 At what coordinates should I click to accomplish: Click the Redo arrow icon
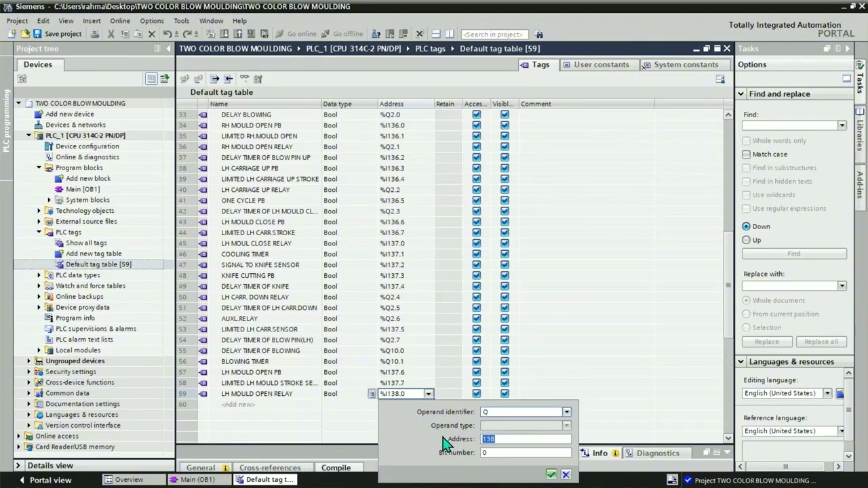pos(186,34)
